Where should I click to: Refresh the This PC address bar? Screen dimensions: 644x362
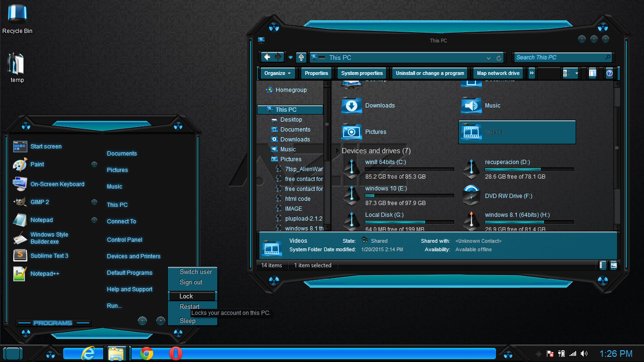pyautogui.click(x=499, y=58)
